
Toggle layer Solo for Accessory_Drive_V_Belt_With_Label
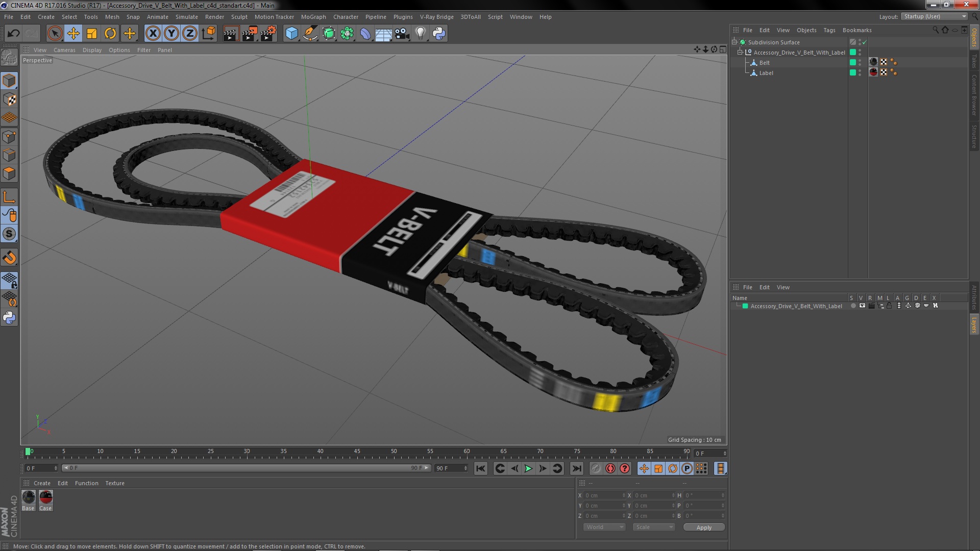coord(853,306)
